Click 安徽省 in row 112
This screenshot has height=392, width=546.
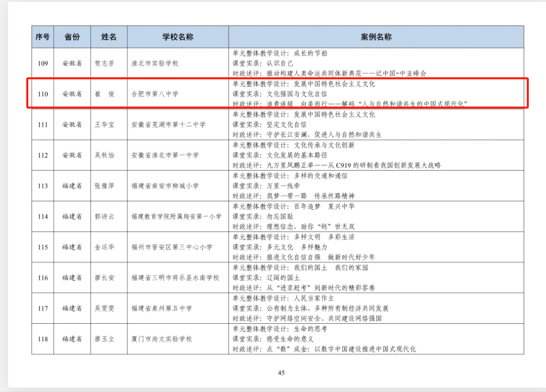click(72, 155)
